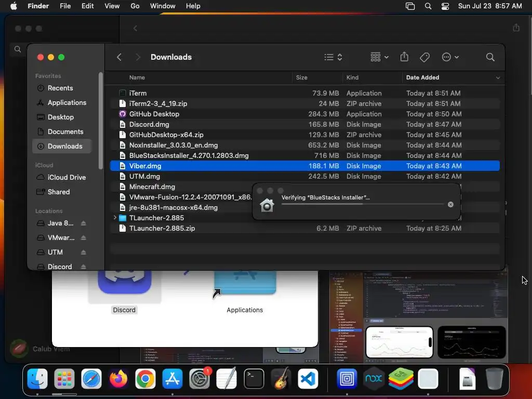Open Documents folder in sidebar
This screenshot has width=532, height=399.
(62, 131)
